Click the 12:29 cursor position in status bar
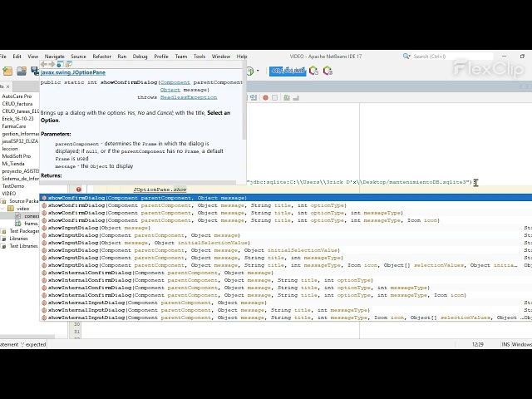This screenshot has height=399, width=532. click(477, 344)
